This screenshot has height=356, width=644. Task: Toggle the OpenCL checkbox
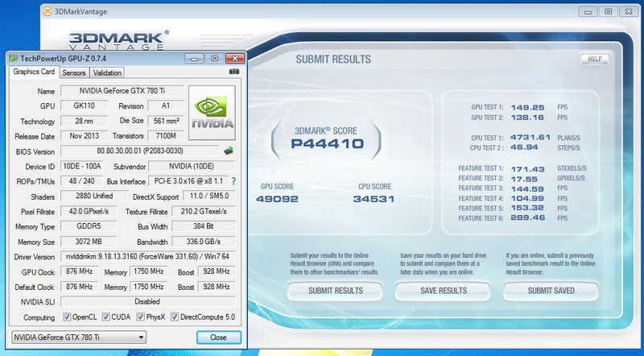67,317
